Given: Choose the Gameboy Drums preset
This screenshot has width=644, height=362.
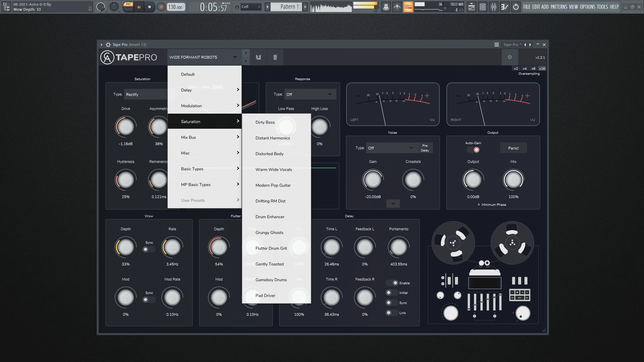Looking at the screenshot, I should 276,280.
